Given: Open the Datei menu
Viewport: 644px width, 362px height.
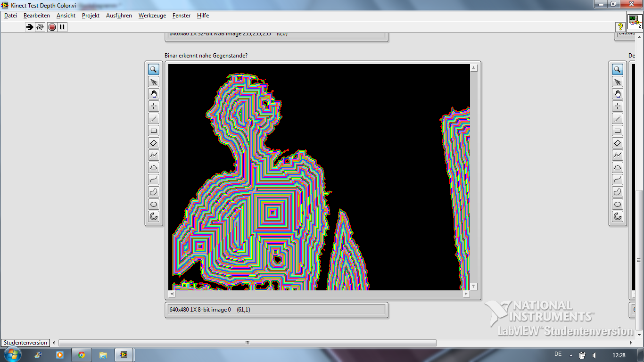Looking at the screenshot, I should 10,16.
